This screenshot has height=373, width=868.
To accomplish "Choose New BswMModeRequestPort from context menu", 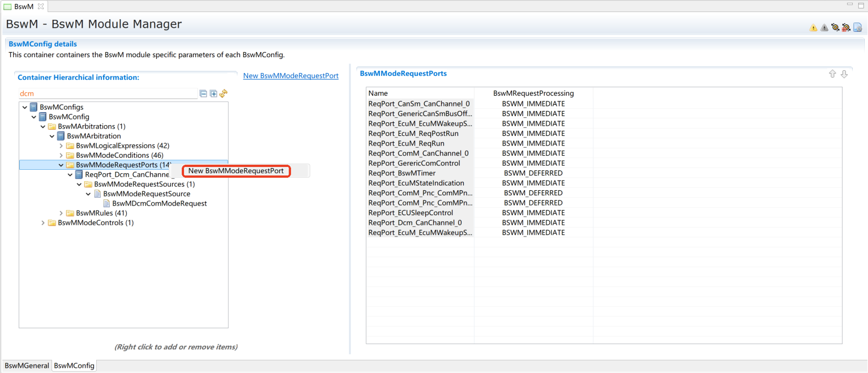I will coord(236,171).
